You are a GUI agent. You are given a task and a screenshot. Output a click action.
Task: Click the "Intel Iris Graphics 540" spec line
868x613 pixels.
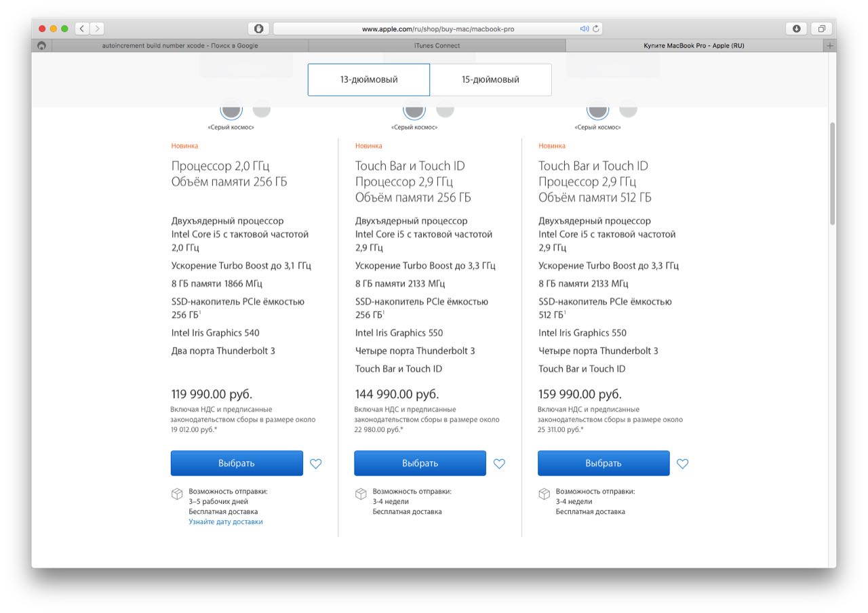coord(215,333)
